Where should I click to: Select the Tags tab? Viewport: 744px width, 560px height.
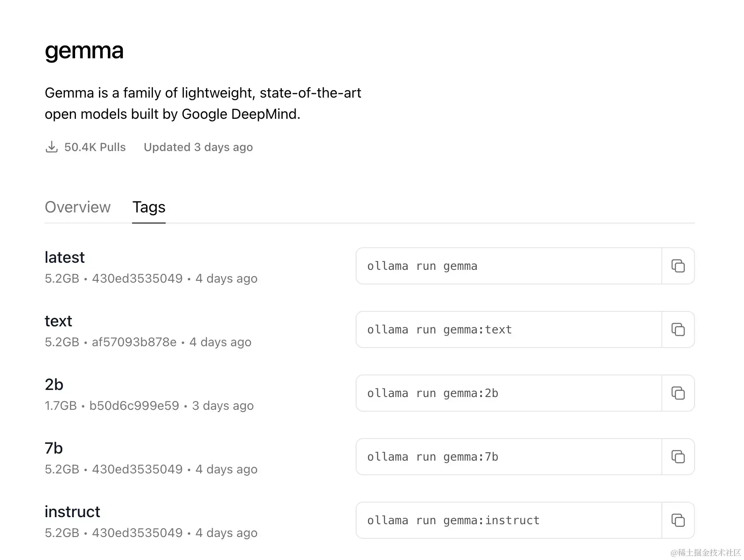coord(149,207)
